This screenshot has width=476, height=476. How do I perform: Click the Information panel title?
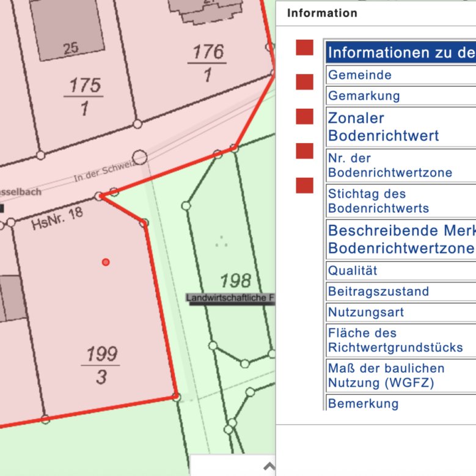pyautogui.click(x=322, y=13)
